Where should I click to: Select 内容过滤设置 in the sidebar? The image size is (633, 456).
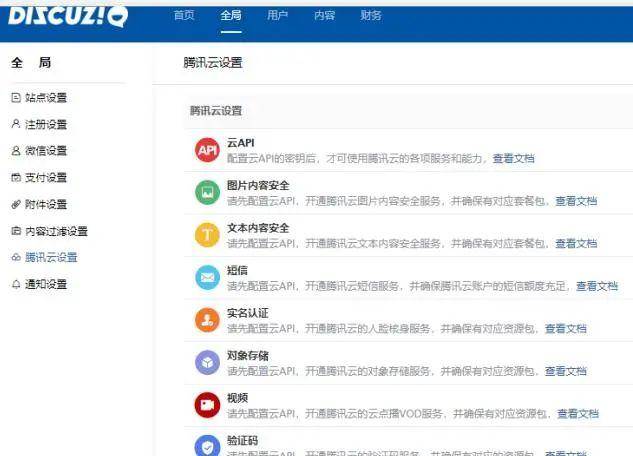(56, 231)
